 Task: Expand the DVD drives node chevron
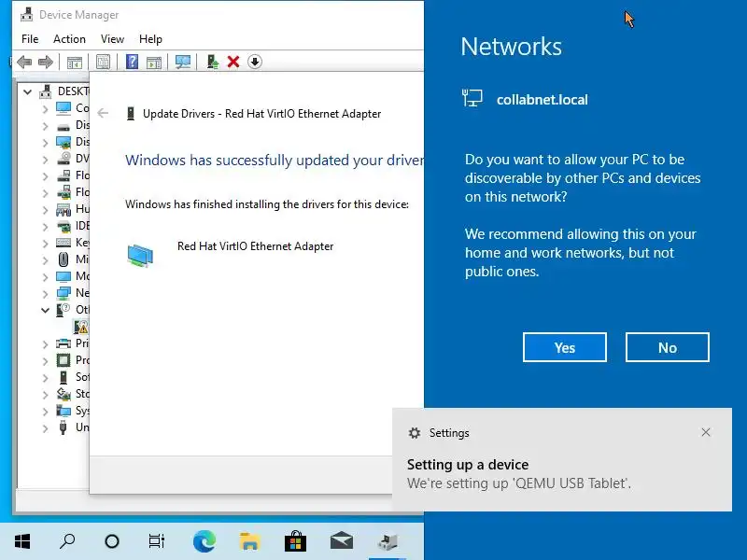click(x=45, y=160)
